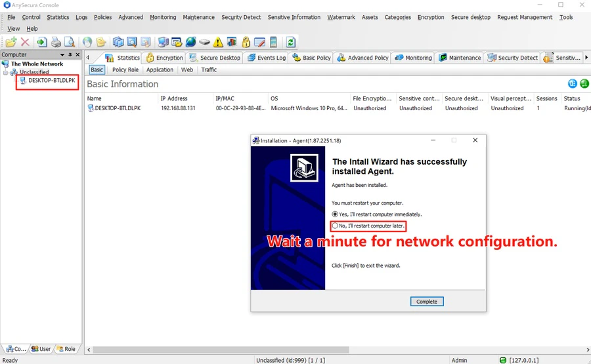Image resolution: width=591 pixels, height=364 pixels.
Task: Click the red X delete toolbar icon
Action: tap(25, 42)
